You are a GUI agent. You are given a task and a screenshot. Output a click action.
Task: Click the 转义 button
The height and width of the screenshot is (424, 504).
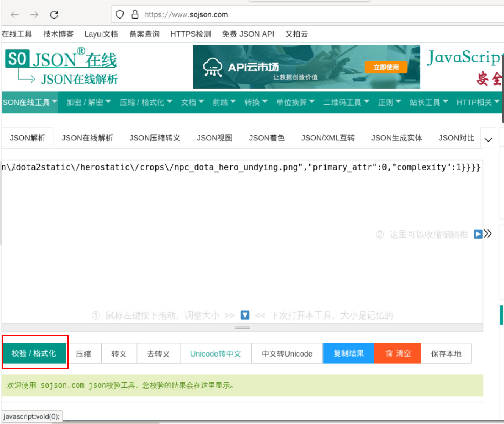(x=119, y=354)
